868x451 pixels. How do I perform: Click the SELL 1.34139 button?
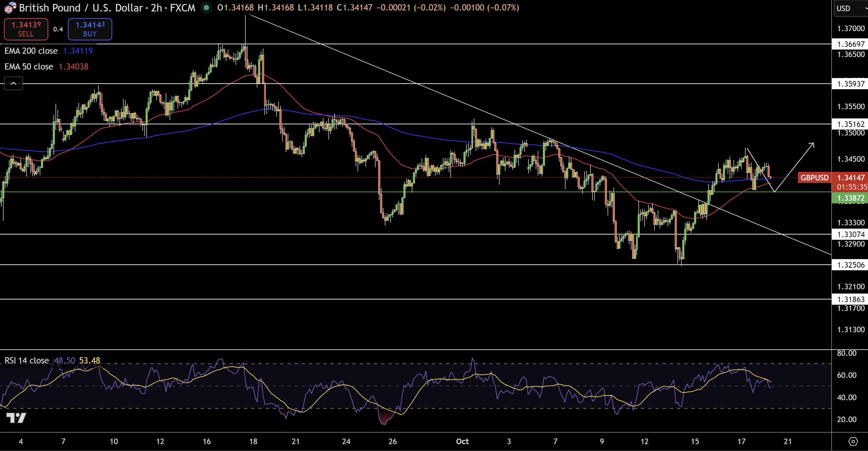(26, 29)
